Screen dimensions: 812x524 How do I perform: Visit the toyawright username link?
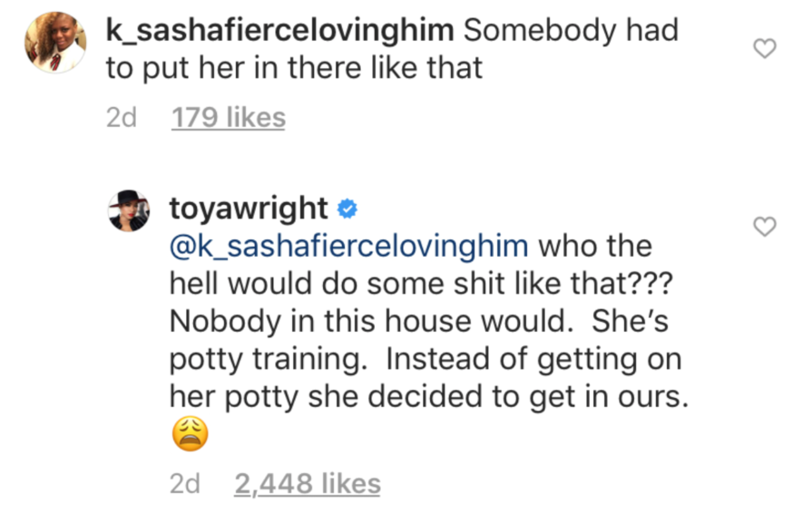(249, 209)
